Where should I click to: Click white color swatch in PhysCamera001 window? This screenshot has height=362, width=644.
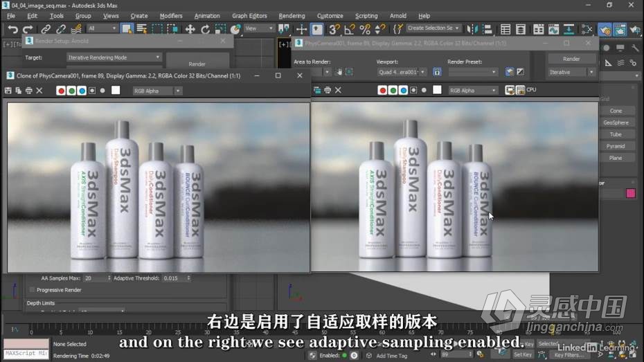pyautogui.click(x=437, y=90)
